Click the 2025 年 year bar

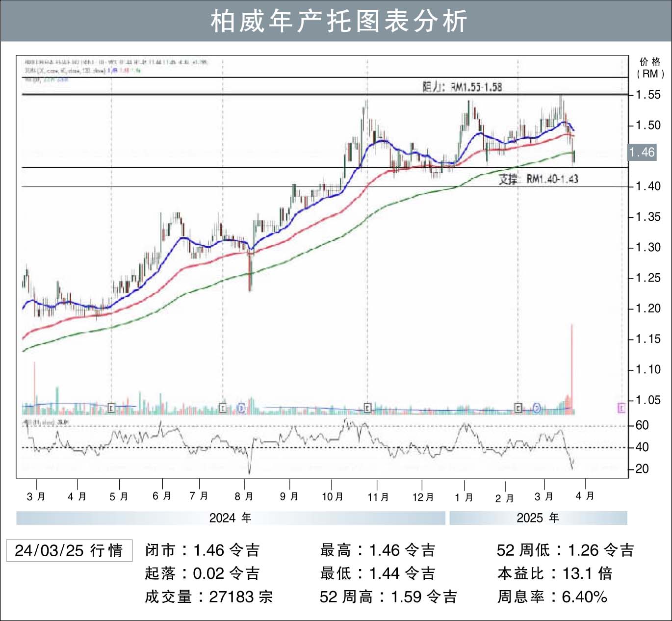pyautogui.click(x=538, y=518)
